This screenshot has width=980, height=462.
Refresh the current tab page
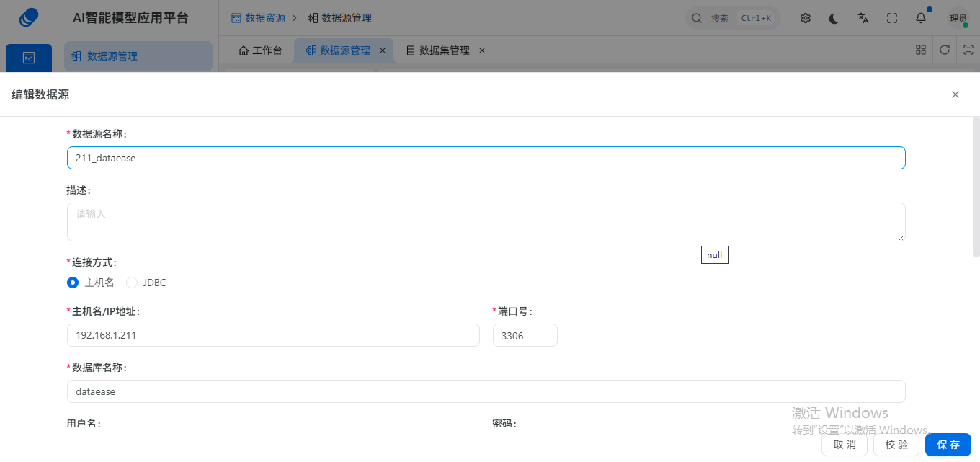coord(945,50)
